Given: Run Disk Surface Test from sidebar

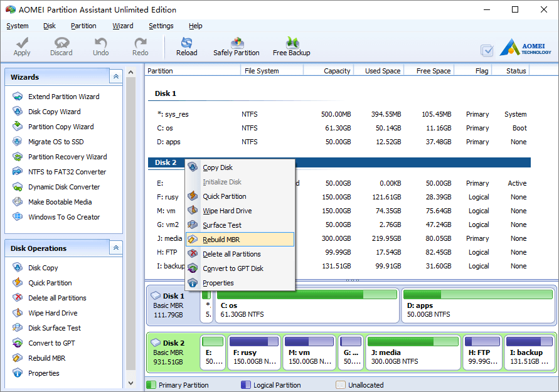Looking at the screenshot, I should pos(55,328).
